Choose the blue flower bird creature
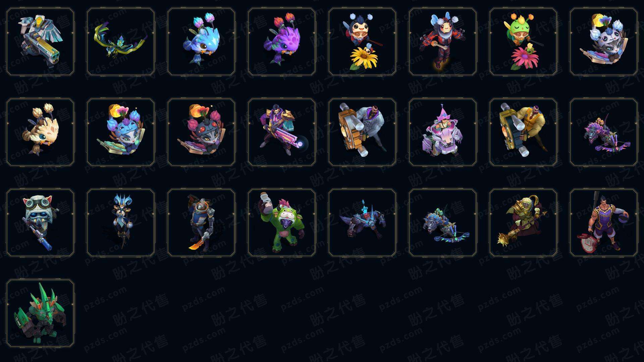 pyautogui.click(x=201, y=42)
